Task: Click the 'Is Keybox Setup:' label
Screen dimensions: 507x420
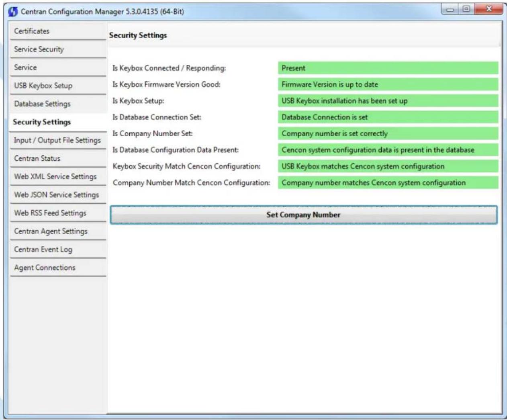Action: pos(138,101)
